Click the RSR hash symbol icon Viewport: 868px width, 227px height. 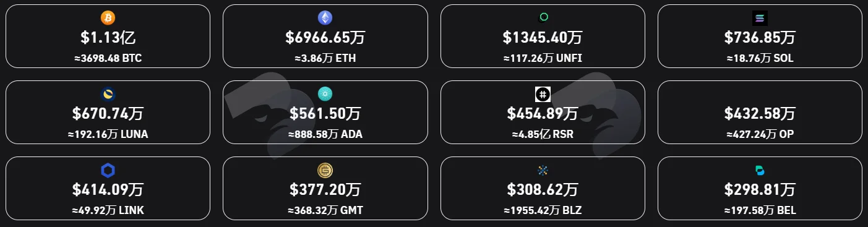[543, 94]
